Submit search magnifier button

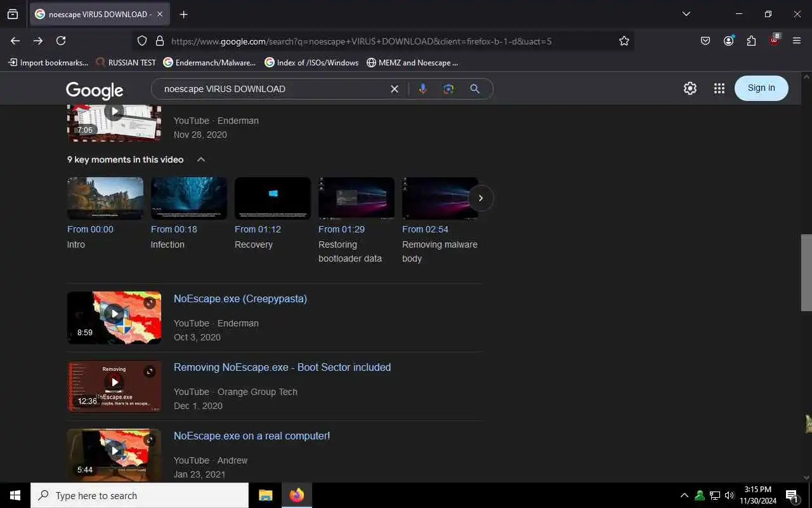(475, 89)
